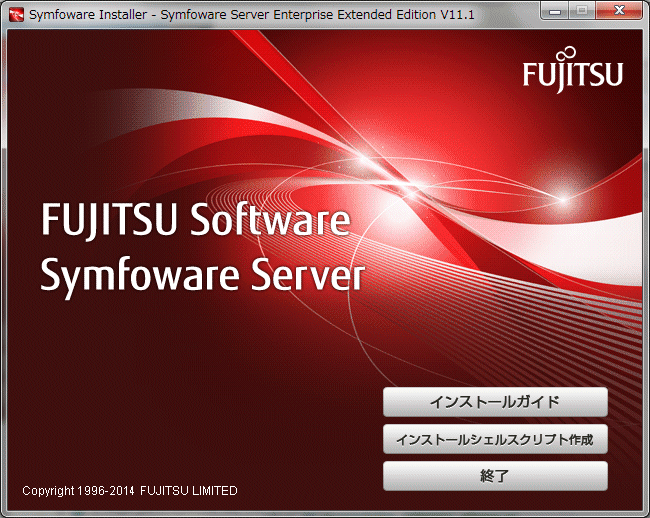Minimize the Symfoware Installer window
650x518 pixels.
point(555,10)
